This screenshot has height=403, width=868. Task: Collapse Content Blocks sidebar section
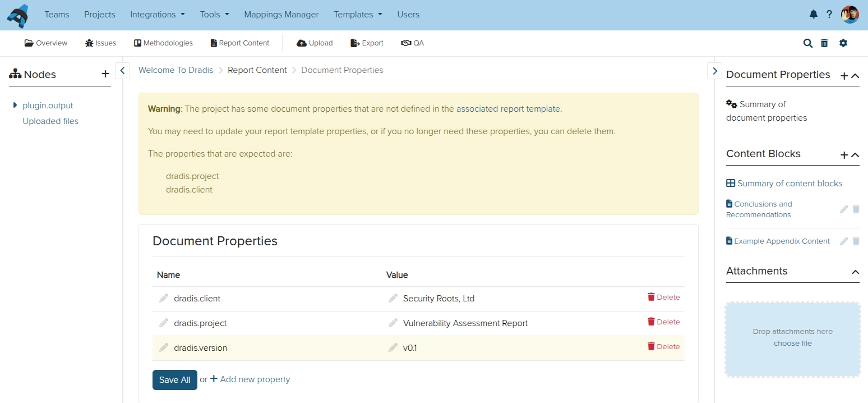tap(855, 155)
